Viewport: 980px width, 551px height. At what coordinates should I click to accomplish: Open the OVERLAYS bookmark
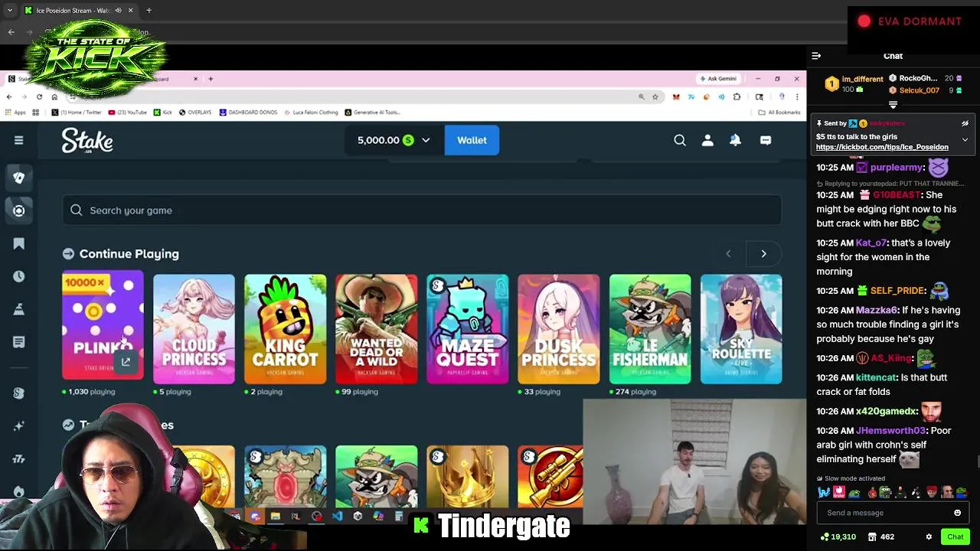[x=195, y=112]
